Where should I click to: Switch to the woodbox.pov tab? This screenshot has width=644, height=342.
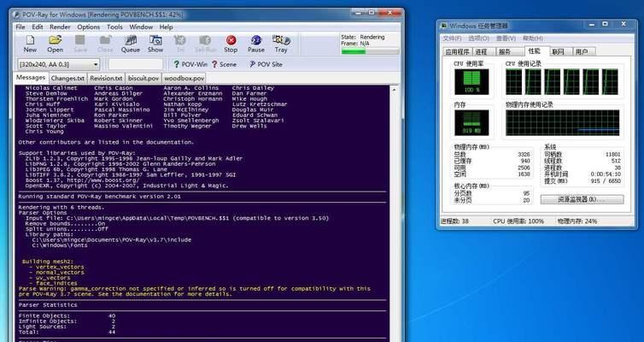(x=184, y=78)
